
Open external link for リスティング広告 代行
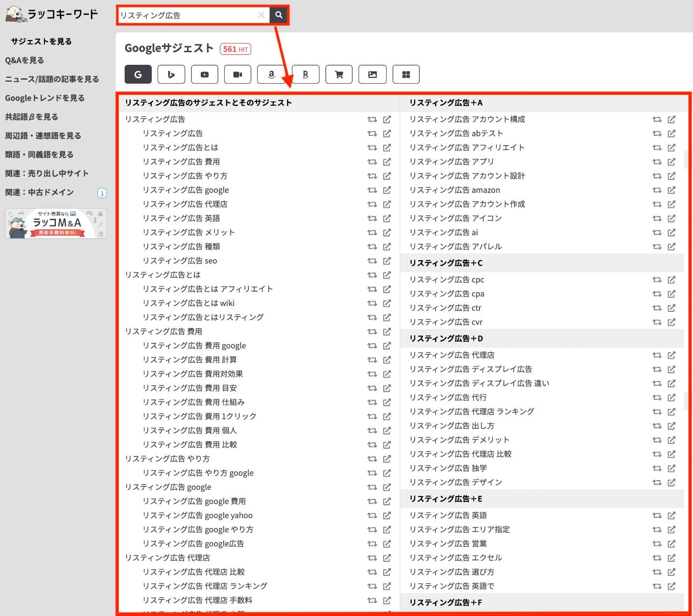click(672, 398)
